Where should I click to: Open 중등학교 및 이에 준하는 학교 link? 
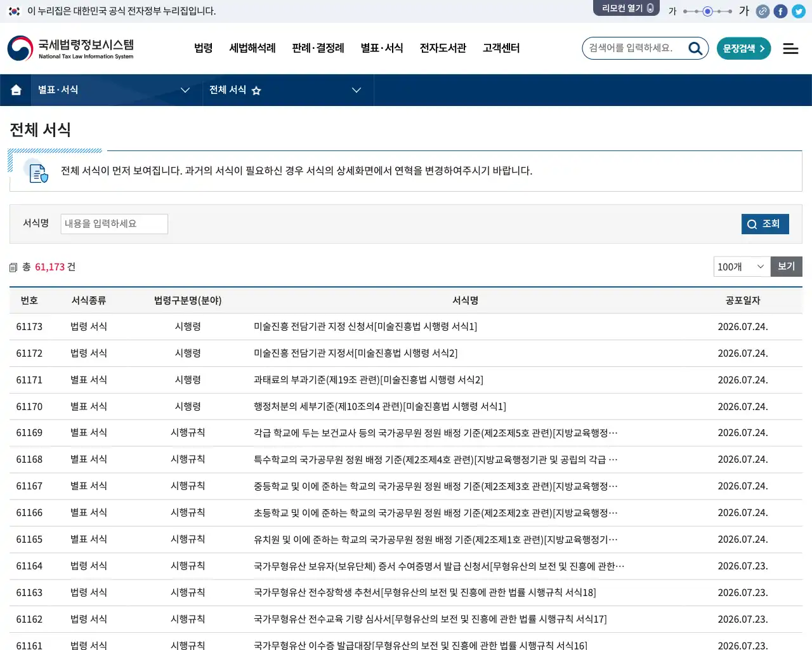point(436,486)
